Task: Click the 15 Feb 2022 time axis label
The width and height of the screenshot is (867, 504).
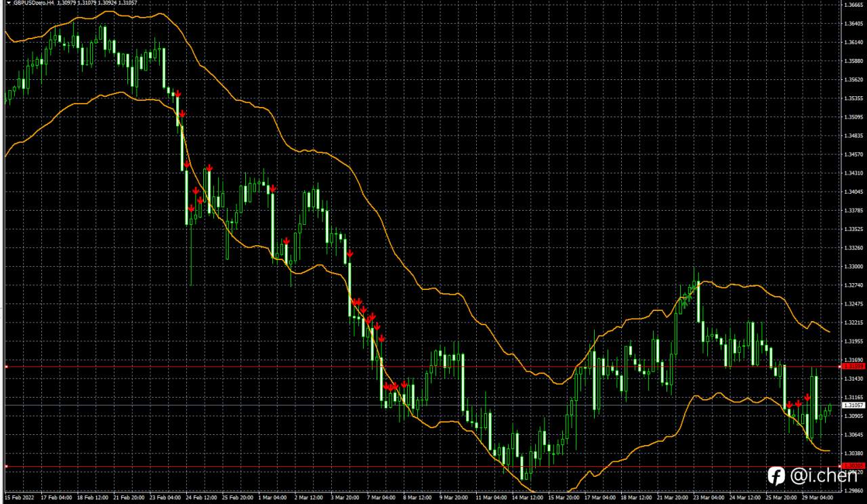Action: [x=18, y=498]
